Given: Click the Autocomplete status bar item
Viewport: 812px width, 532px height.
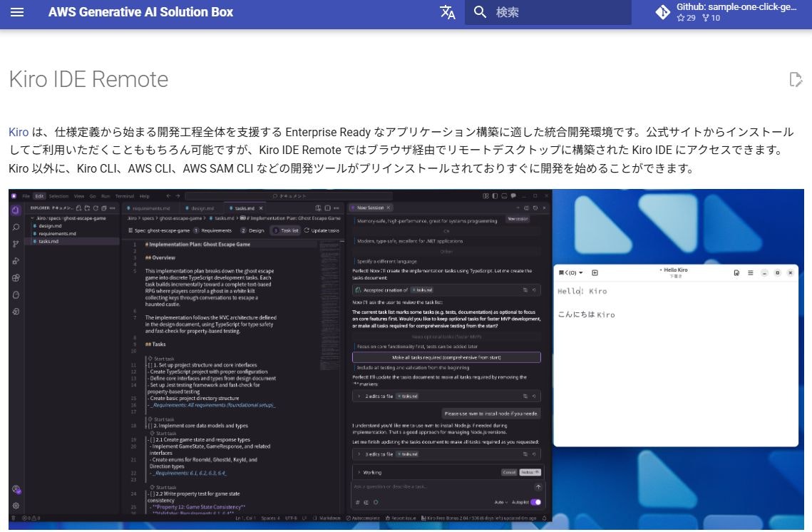Looking at the screenshot, I should click(363, 518).
